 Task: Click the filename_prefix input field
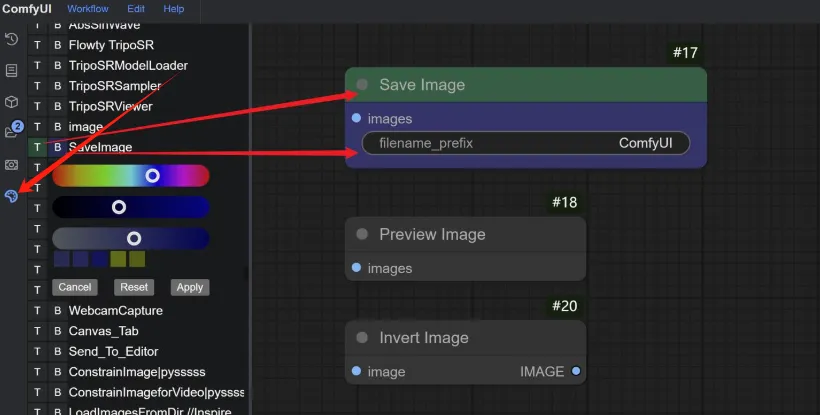(526, 143)
